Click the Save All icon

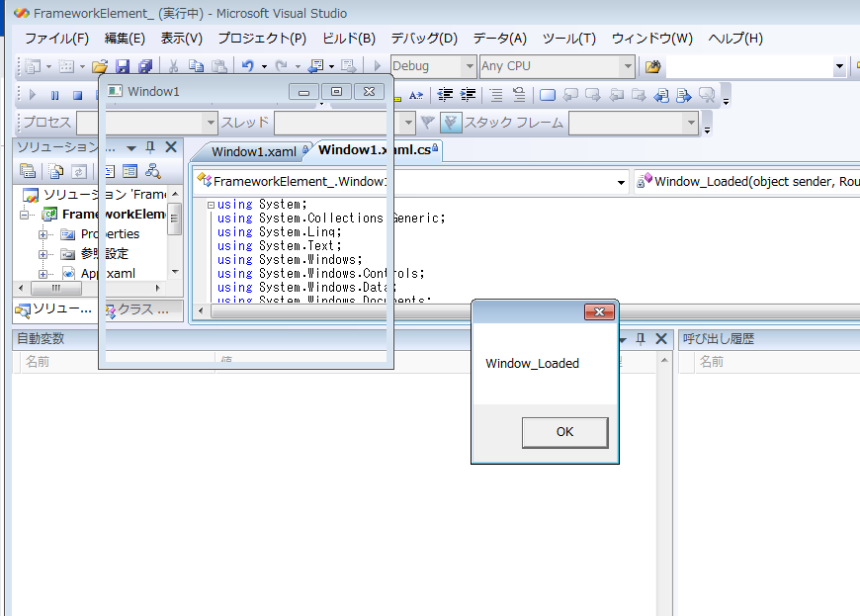(145, 66)
